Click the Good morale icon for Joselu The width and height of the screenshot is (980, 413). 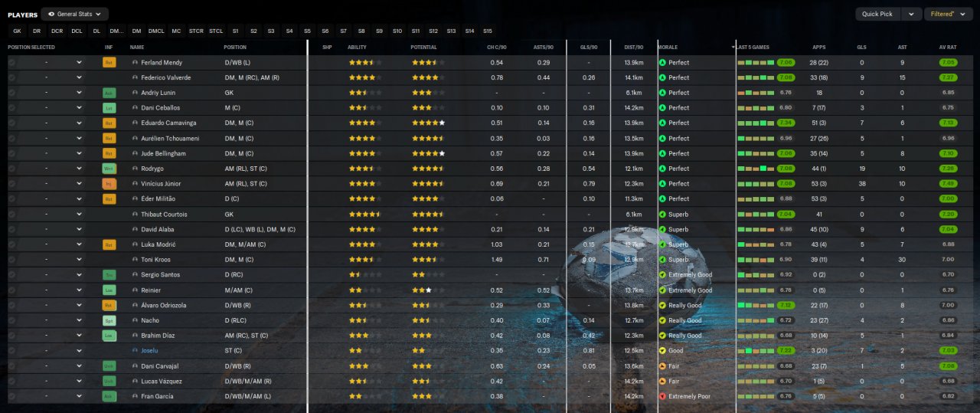[x=662, y=351]
